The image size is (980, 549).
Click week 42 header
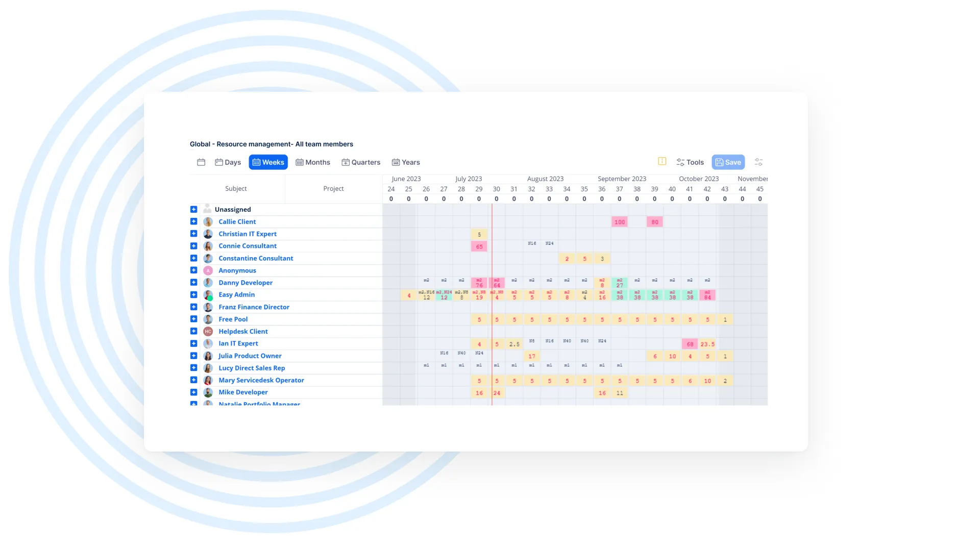pos(707,189)
